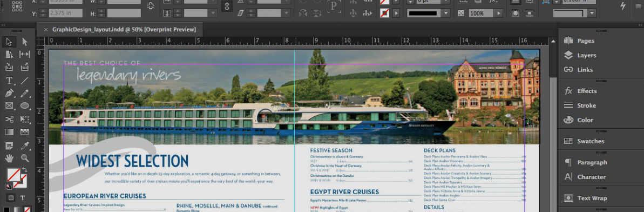Open the stroke style dropdown
This screenshot has width=644, height=212.
tap(446, 13)
